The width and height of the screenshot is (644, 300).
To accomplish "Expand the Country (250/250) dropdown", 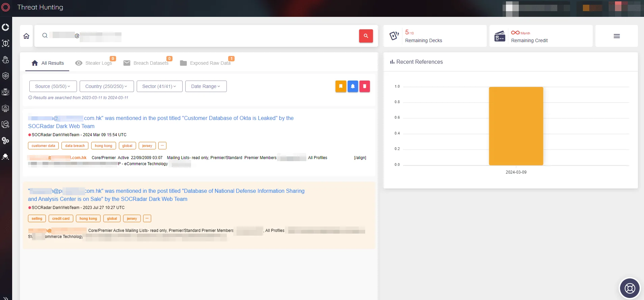I will click(107, 86).
